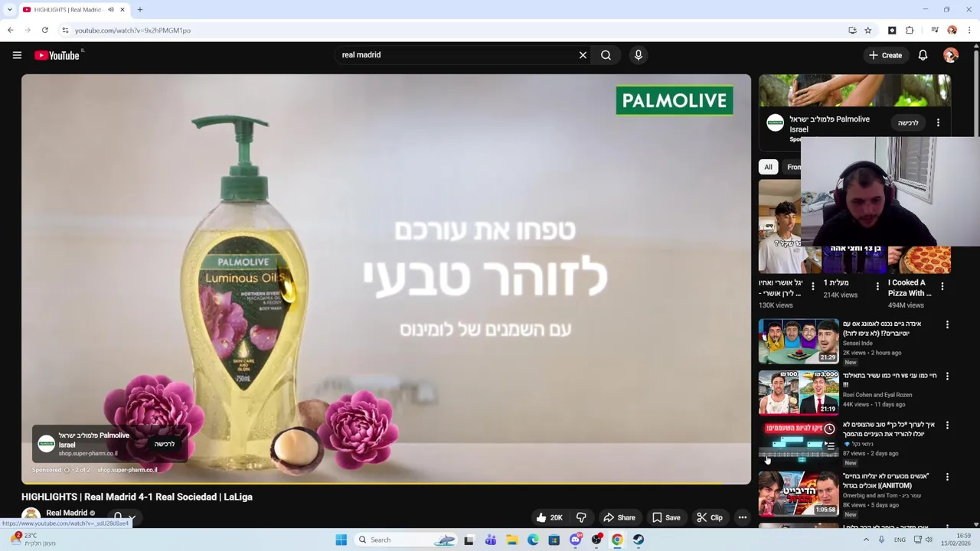Like the video (20K)
Image resolution: width=980 pixels, height=551 pixels.
coord(550,517)
